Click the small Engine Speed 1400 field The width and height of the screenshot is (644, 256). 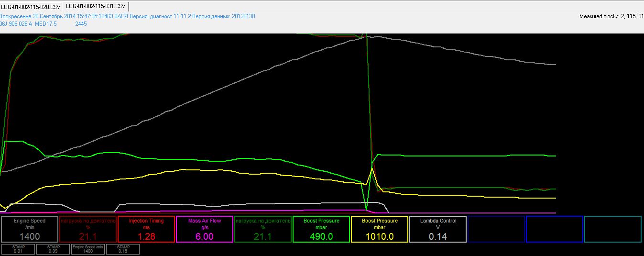point(87,249)
